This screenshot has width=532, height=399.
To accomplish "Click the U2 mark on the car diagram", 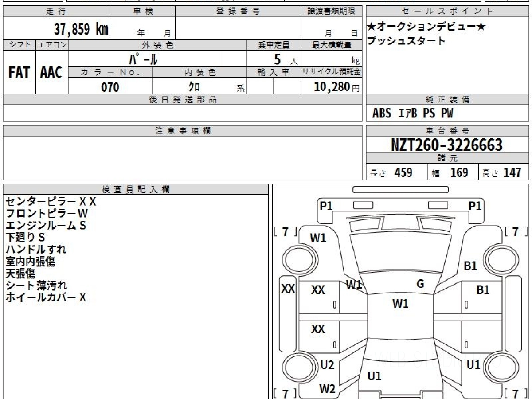I will coord(327,365).
